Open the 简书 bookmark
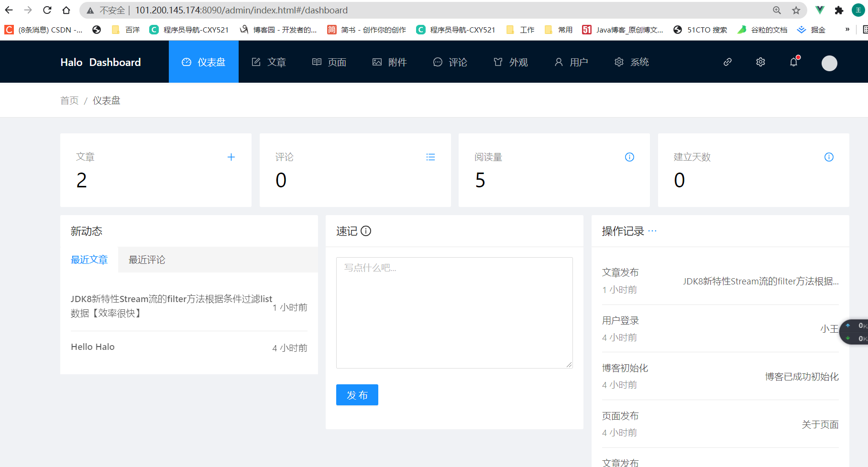Screen dimensions: 868x467 367,30
